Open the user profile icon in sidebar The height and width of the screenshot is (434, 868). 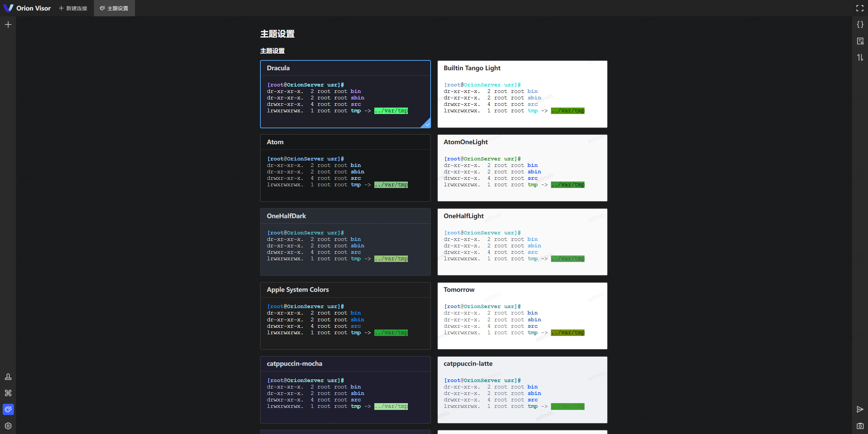(8, 377)
